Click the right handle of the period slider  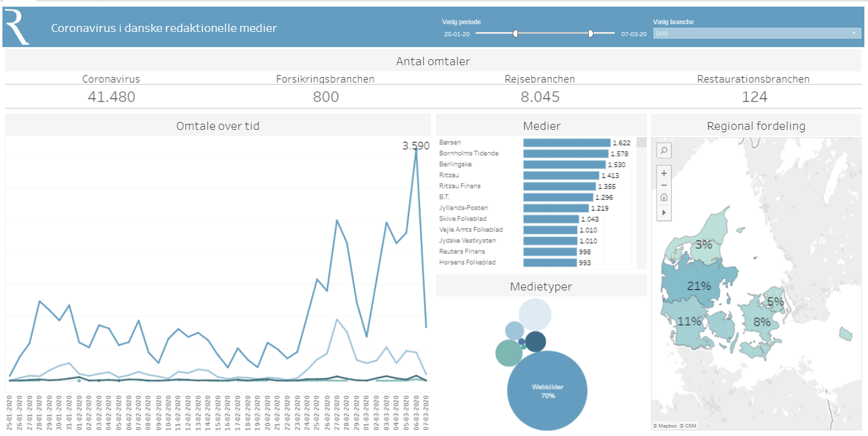point(591,34)
